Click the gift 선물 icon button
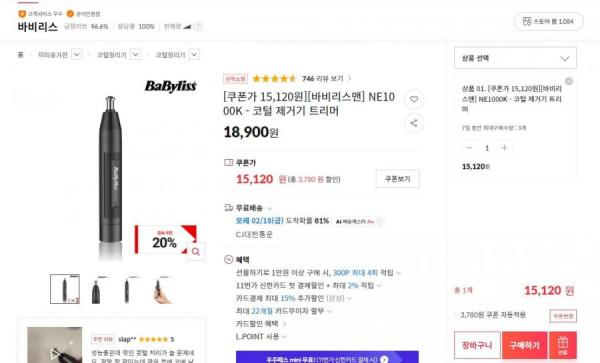The height and width of the screenshot is (363, 600). pyautogui.click(x=562, y=345)
